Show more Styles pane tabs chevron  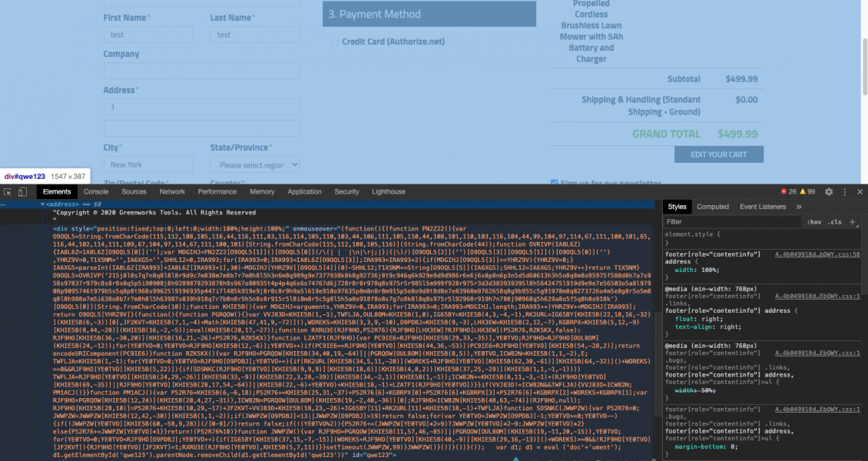click(x=799, y=207)
